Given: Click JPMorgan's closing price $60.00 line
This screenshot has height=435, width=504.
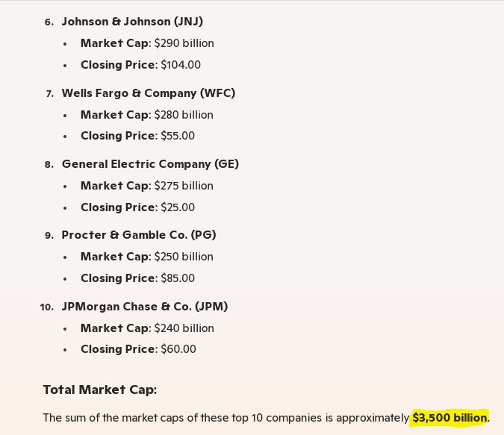Looking at the screenshot, I should click(138, 349).
